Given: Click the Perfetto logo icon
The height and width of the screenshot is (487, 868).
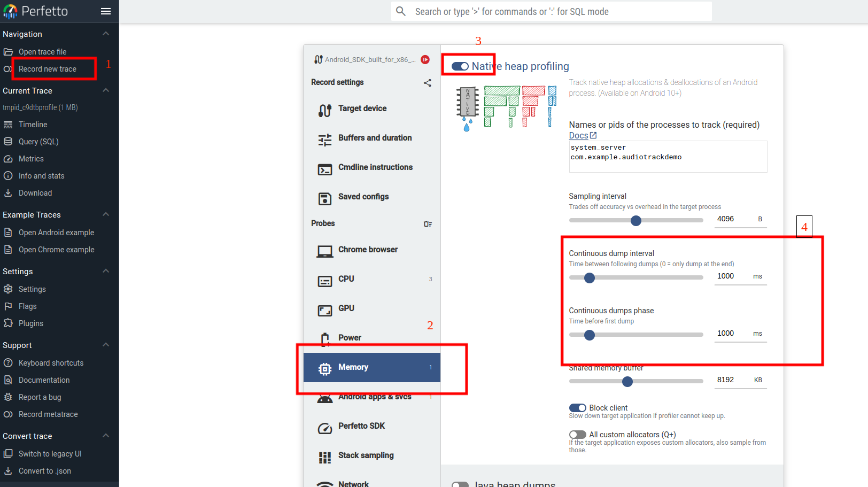Looking at the screenshot, I should click(x=10, y=11).
